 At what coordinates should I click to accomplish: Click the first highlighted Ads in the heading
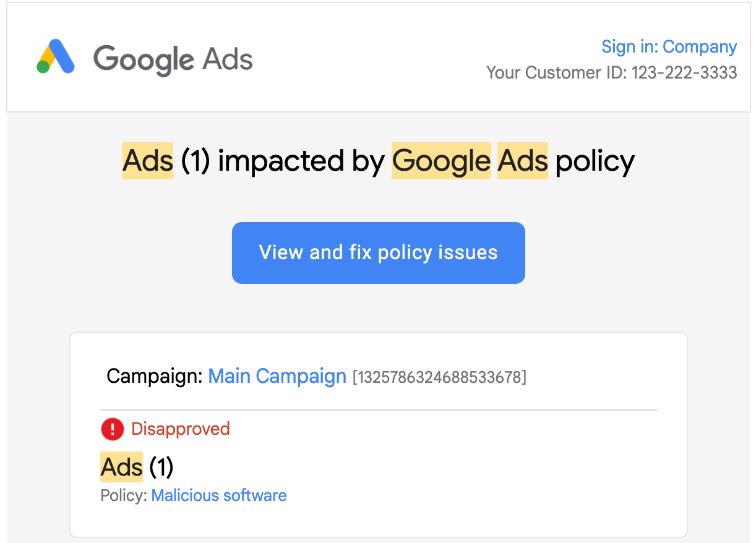click(x=148, y=161)
